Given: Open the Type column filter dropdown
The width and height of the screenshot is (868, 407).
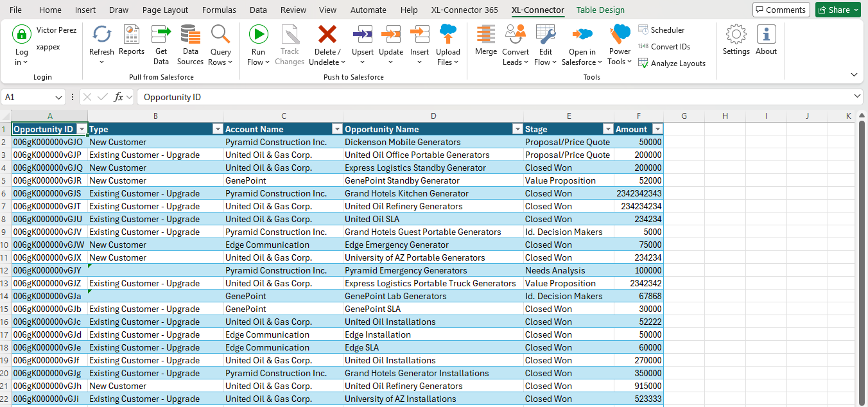Looking at the screenshot, I should point(218,129).
